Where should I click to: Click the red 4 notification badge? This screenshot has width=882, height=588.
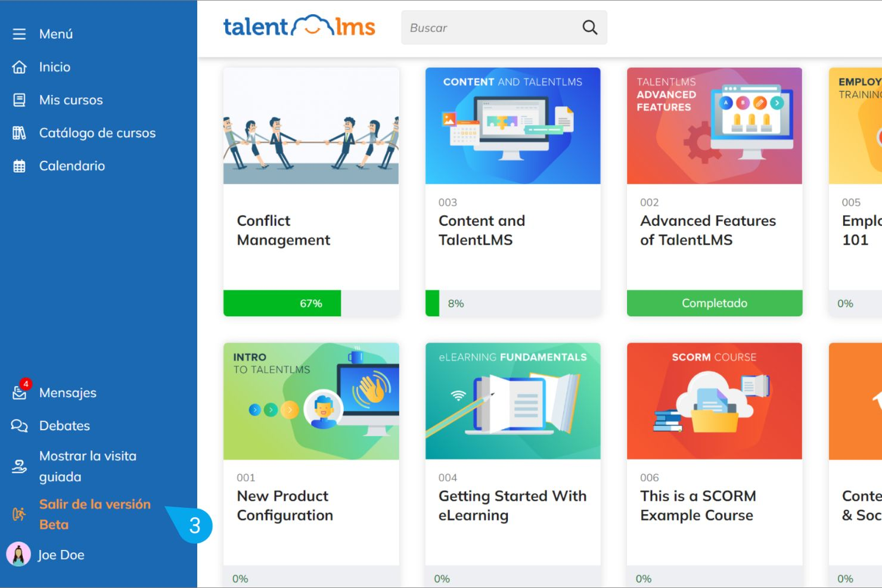click(26, 384)
